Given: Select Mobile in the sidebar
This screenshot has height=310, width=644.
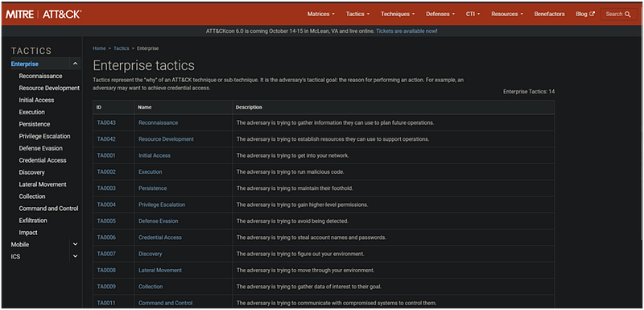Looking at the screenshot, I should 19,244.
